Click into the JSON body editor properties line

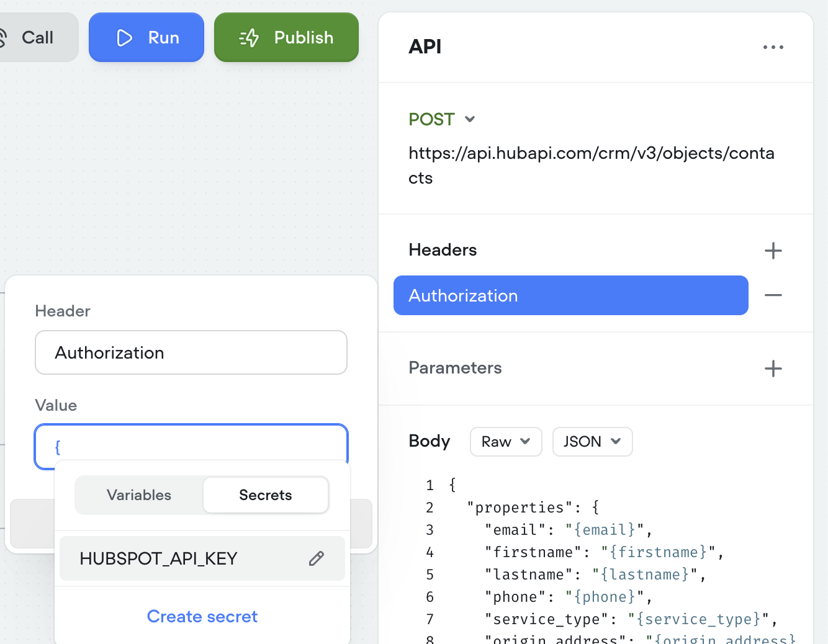coord(533,508)
